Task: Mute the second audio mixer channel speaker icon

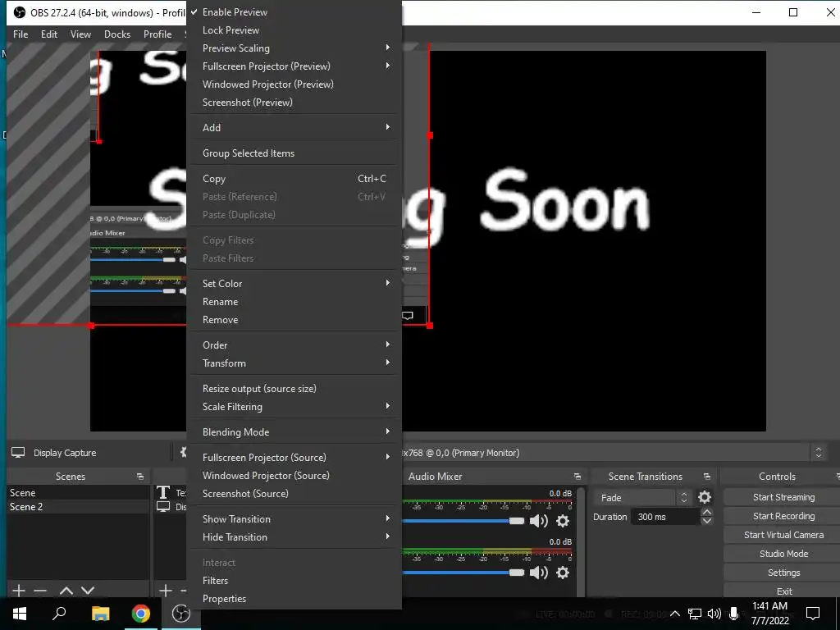Action: 538,573
